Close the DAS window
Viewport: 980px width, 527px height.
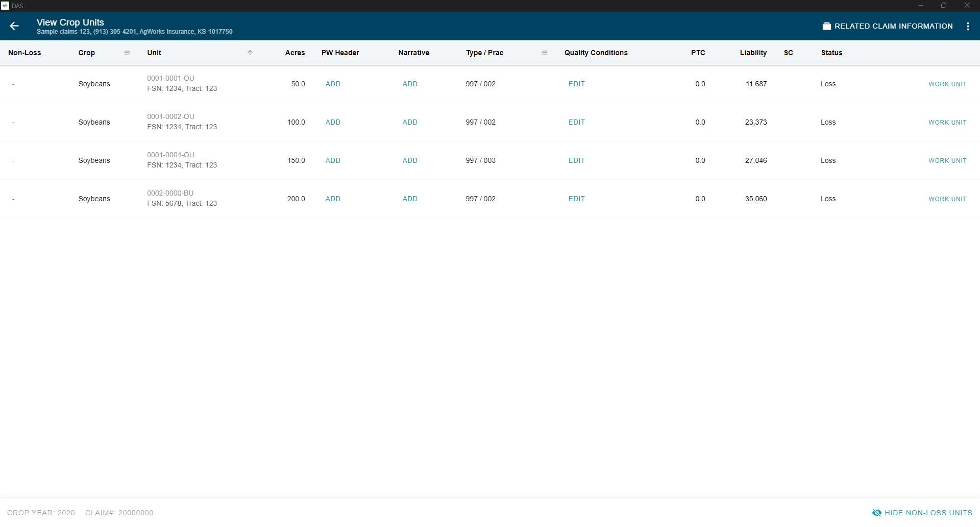click(x=967, y=6)
